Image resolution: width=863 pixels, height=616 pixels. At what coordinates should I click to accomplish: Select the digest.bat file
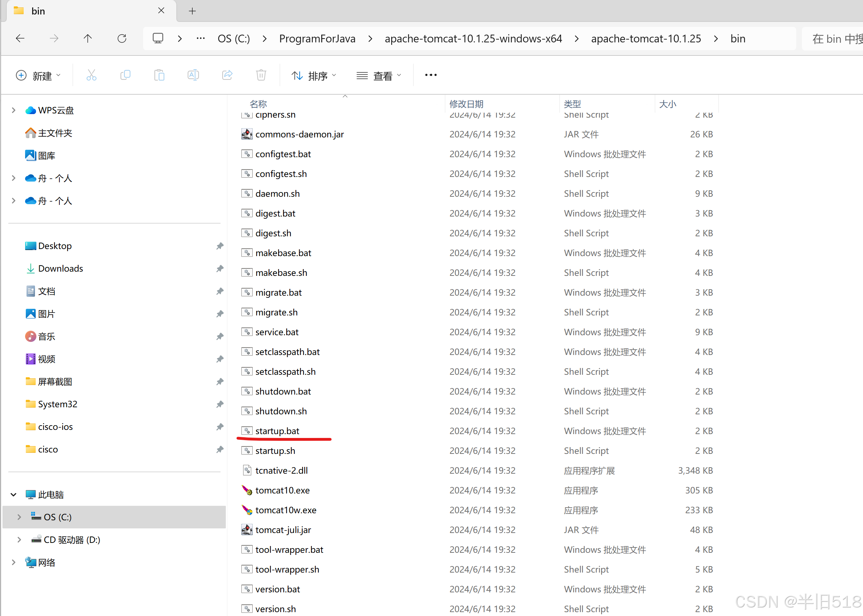(275, 213)
